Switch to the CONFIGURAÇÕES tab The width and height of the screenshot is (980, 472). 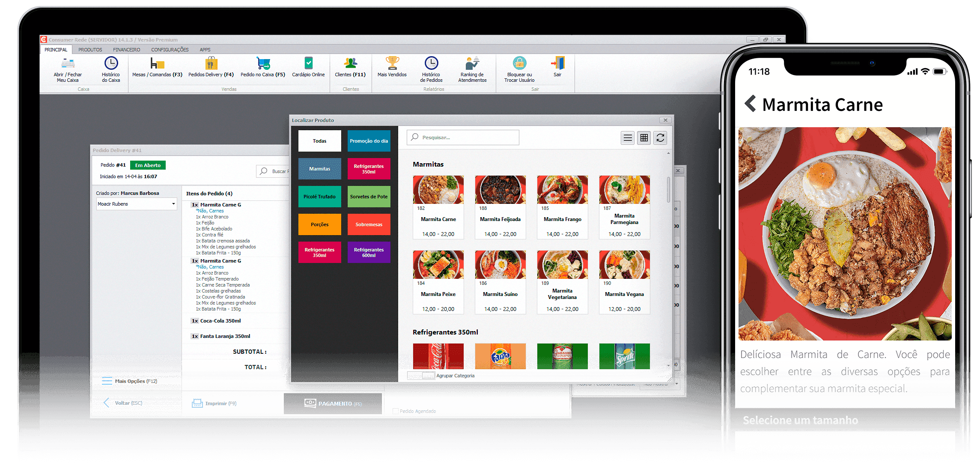point(170,50)
